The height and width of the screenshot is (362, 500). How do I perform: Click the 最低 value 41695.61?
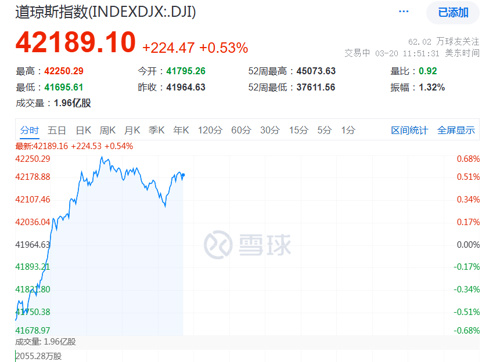click(x=64, y=87)
